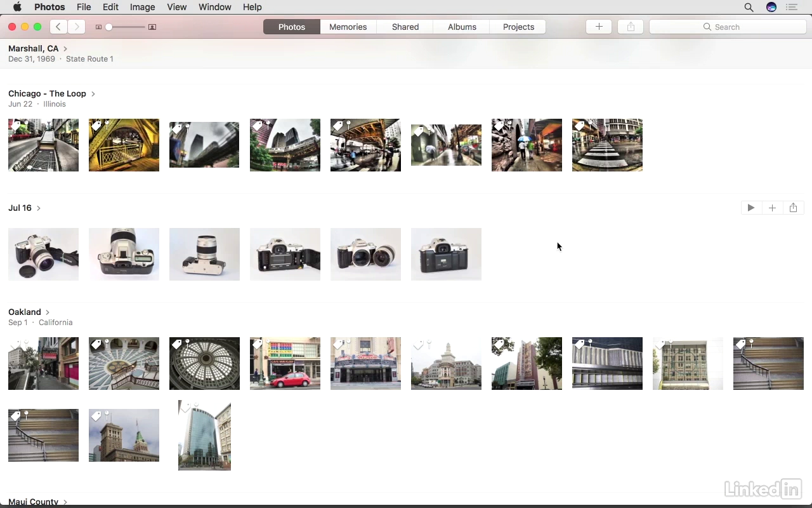Select Oakland glass tower portrait photo

[204, 436]
